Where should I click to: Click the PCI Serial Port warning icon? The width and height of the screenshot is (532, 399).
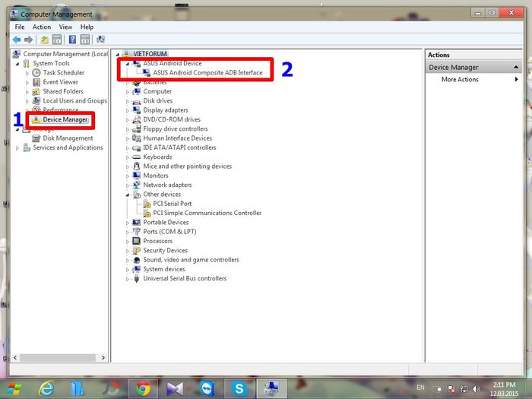[147, 204]
